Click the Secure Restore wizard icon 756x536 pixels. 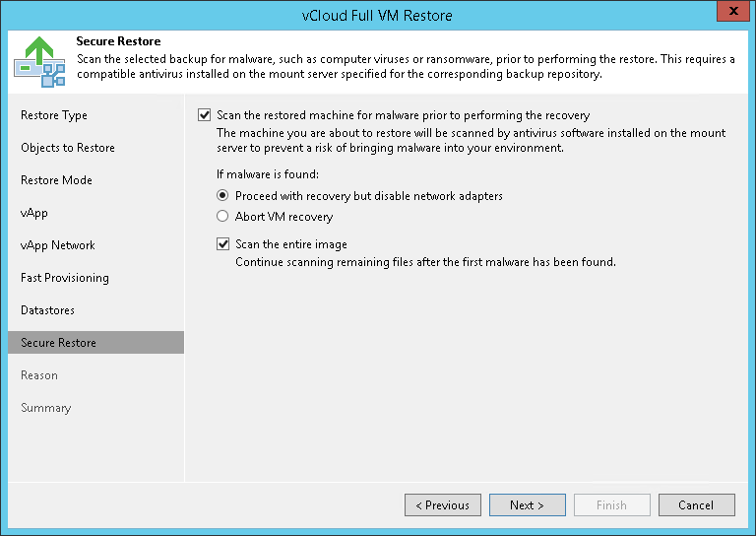point(39,60)
